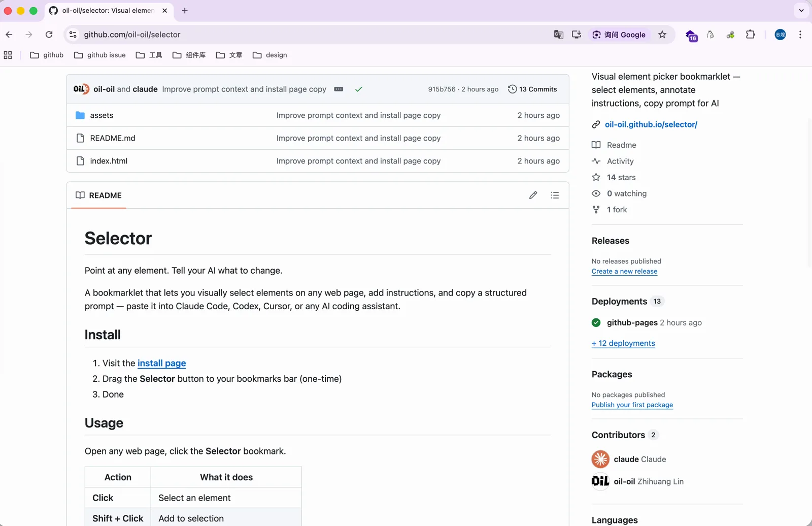Show + 12 deployments
The height and width of the screenshot is (526, 812).
point(623,343)
